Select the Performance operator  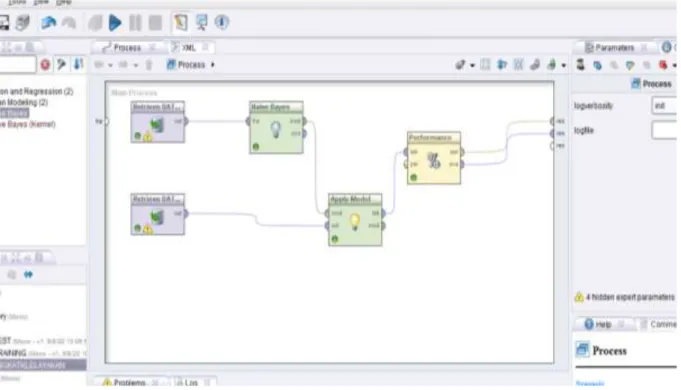[434, 158]
